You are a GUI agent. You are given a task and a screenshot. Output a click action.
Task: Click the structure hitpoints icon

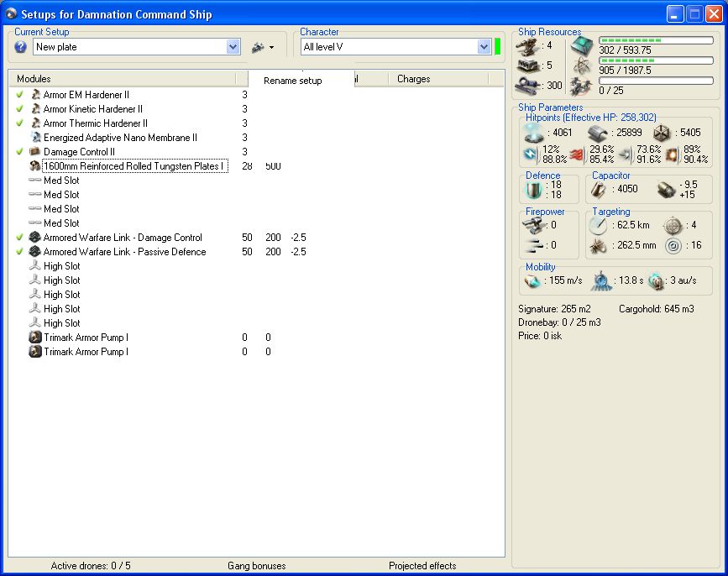pyautogui.click(x=662, y=134)
